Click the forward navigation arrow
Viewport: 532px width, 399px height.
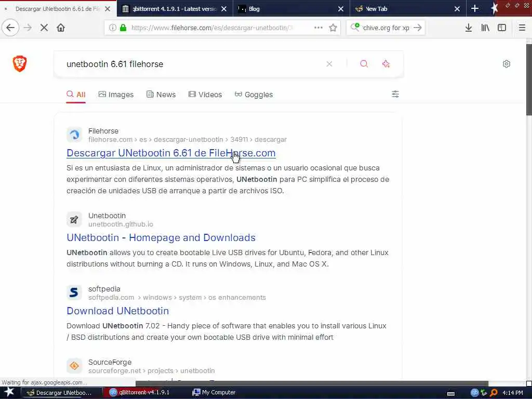[x=28, y=28]
